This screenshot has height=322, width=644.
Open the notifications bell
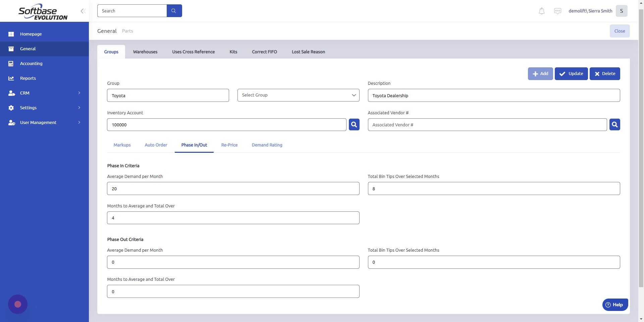(x=541, y=11)
